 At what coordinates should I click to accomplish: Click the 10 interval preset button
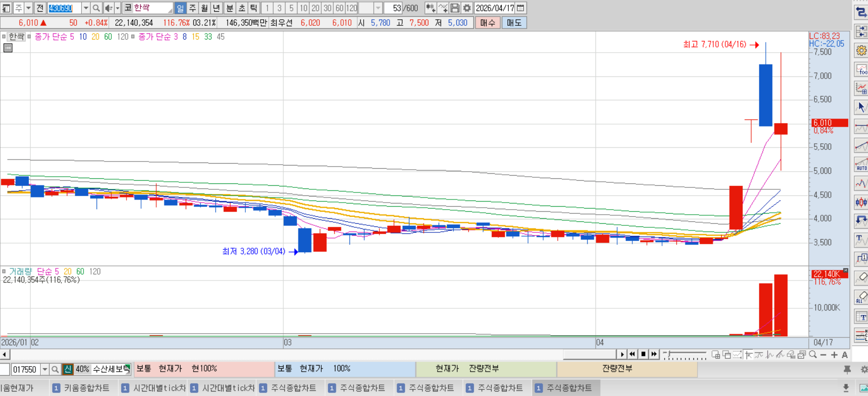(x=303, y=8)
